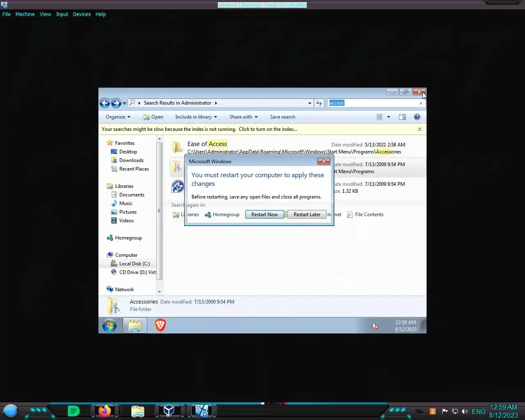The height and width of the screenshot is (420, 525).
Task: Click VirtualBox Manager cube icon on host taskbar
Action: pyautogui.click(x=169, y=411)
